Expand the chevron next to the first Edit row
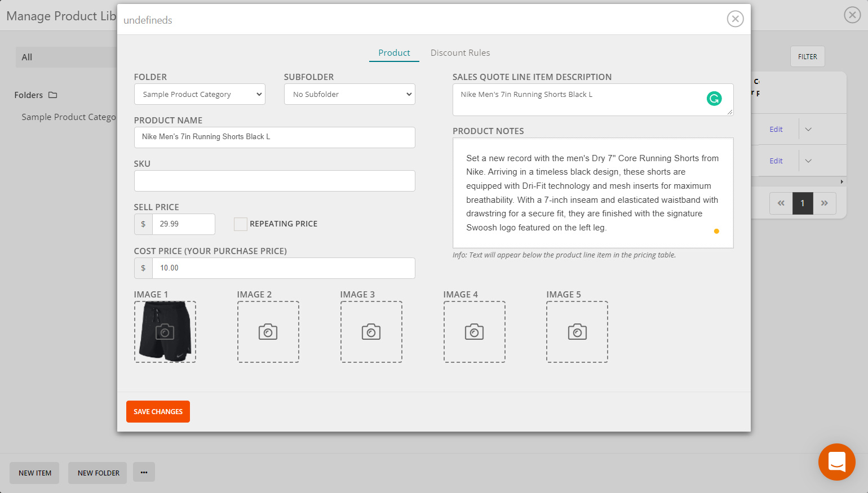868x493 pixels. pyautogui.click(x=808, y=129)
